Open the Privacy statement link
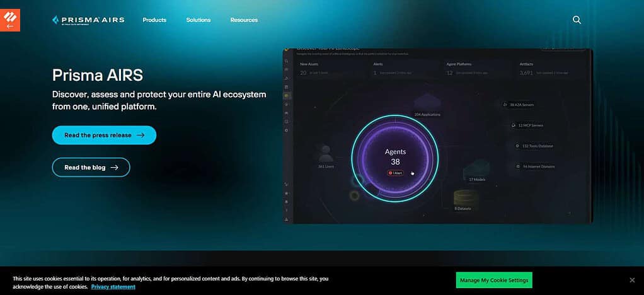 [113, 287]
